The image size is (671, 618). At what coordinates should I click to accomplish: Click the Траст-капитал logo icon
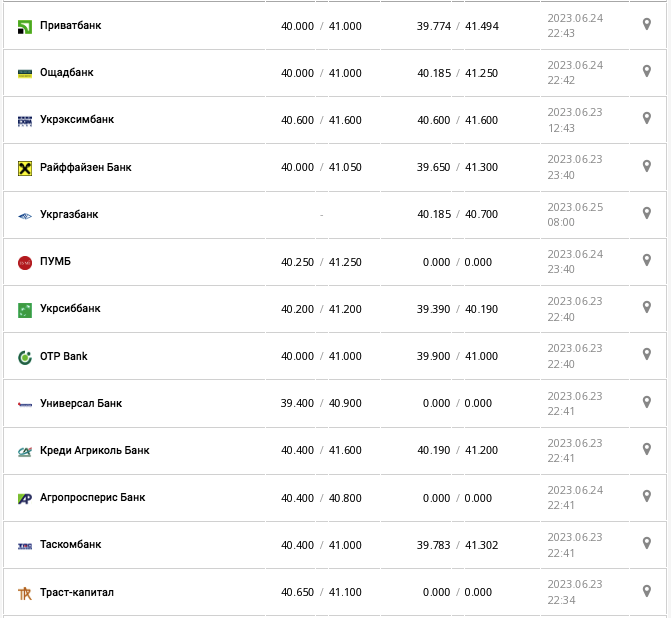(25, 593)
